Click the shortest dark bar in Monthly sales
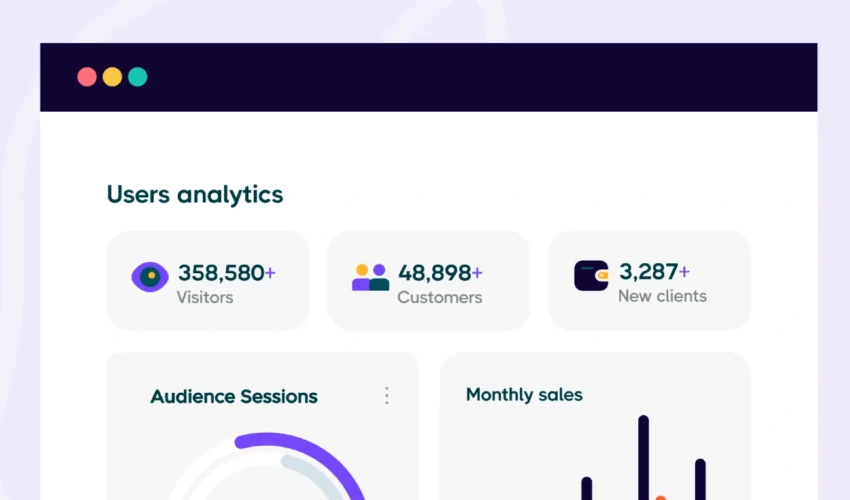The height and width of the screenshot is (500, 850). coord(587,489)
